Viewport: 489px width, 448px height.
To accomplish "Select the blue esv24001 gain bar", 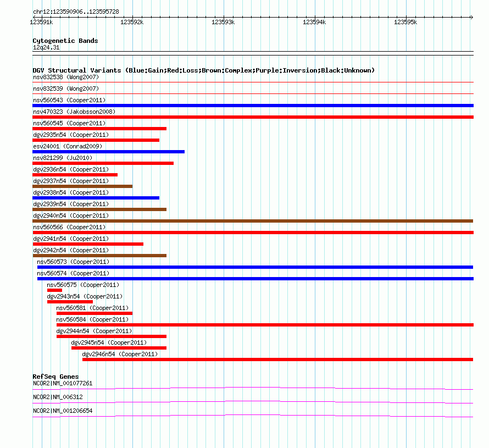I will 109,152.
